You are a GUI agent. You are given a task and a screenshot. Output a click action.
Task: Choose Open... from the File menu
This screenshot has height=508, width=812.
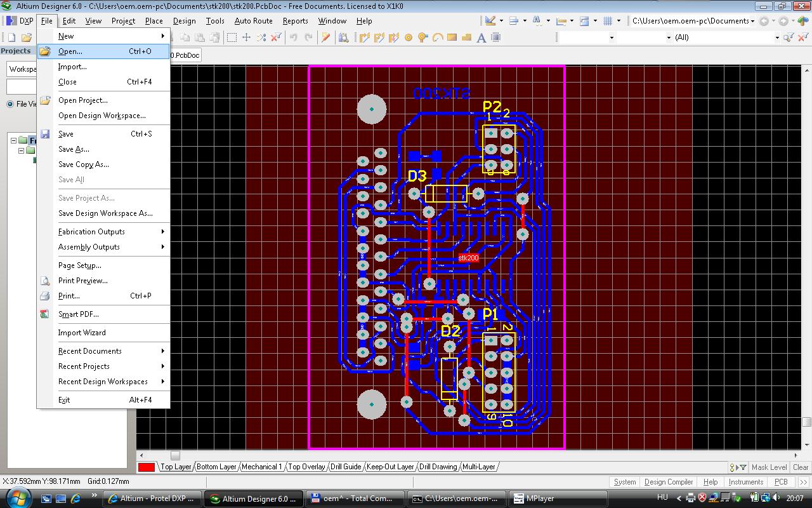[103, 51]
